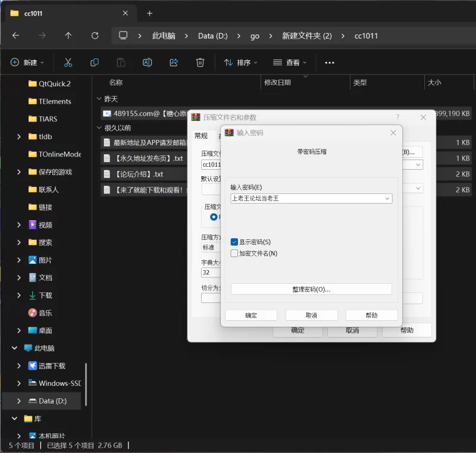
Task: Sort by the 名称 column header
Action: click(115, 83)
